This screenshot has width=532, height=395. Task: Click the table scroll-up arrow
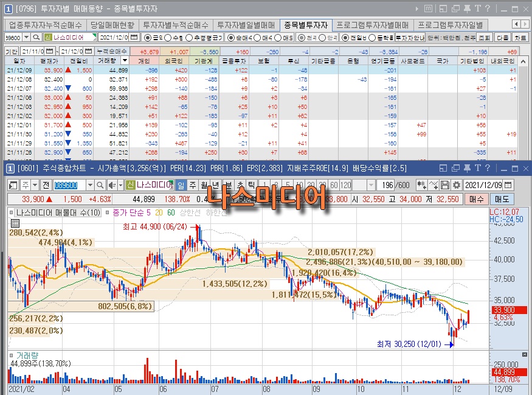click(x=523, y=61)
